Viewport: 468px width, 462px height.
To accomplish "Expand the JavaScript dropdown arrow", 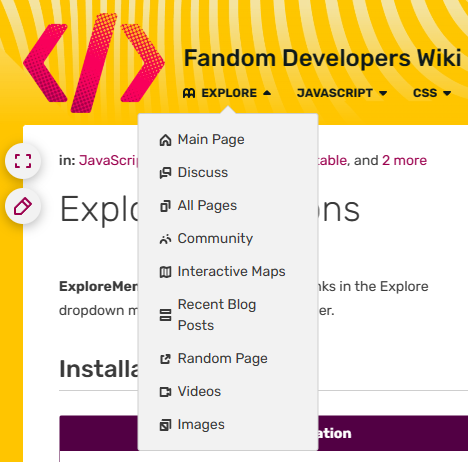I will pos(383,93).
